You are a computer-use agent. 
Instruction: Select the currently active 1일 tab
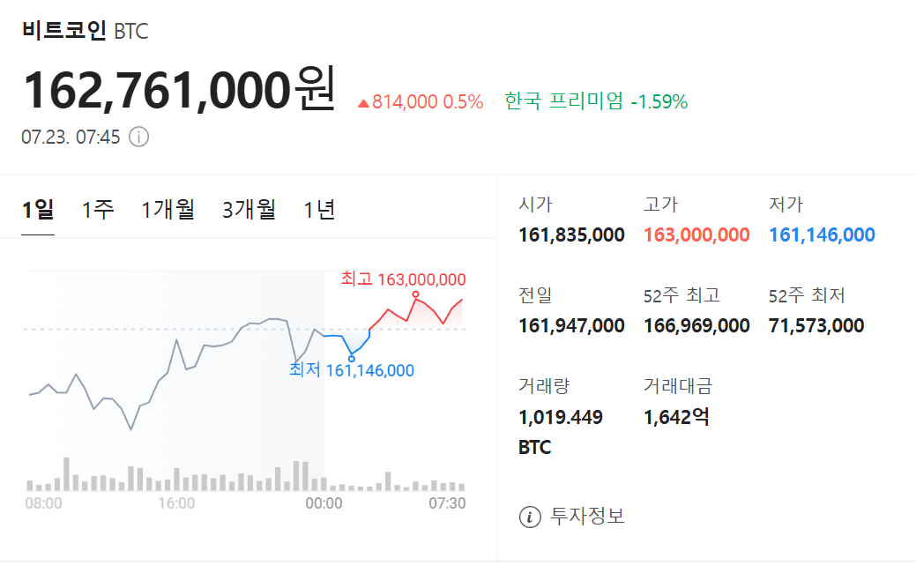(37, 210)
